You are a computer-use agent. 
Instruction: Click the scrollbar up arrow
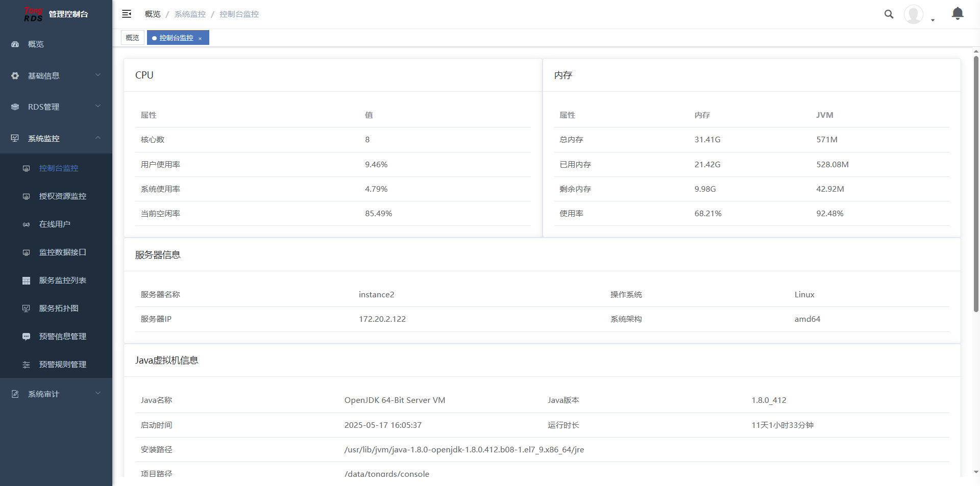pyautogui.click(x=976, y=52)
